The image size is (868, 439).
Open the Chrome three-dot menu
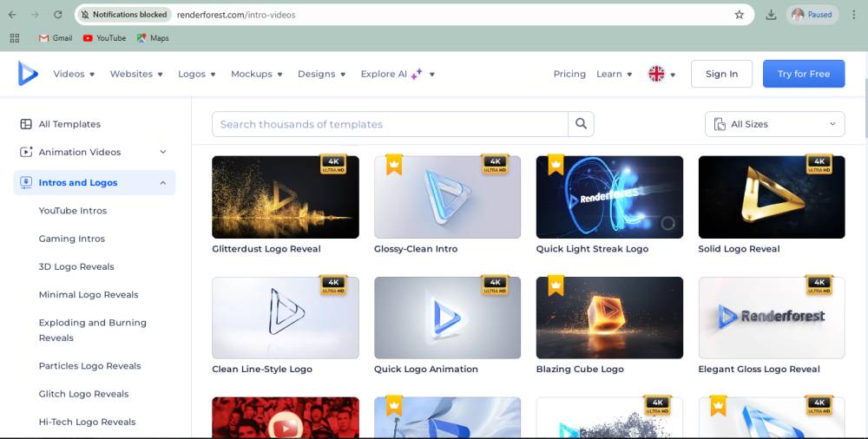854,15
